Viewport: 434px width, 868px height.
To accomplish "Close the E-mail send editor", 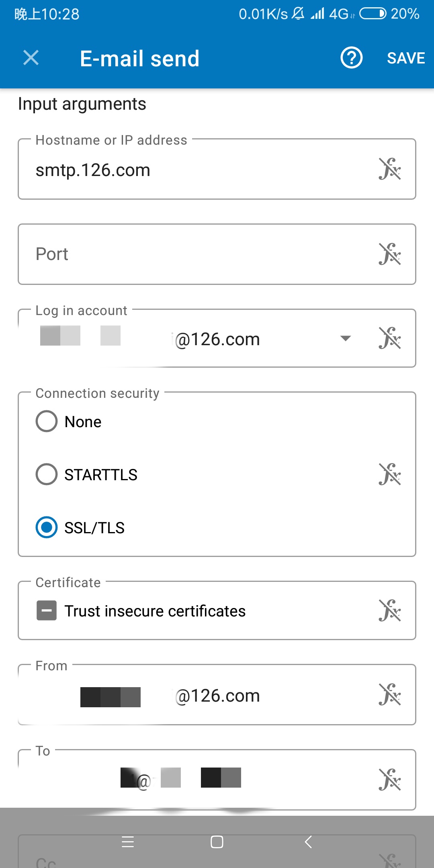I will pos(31,58).
